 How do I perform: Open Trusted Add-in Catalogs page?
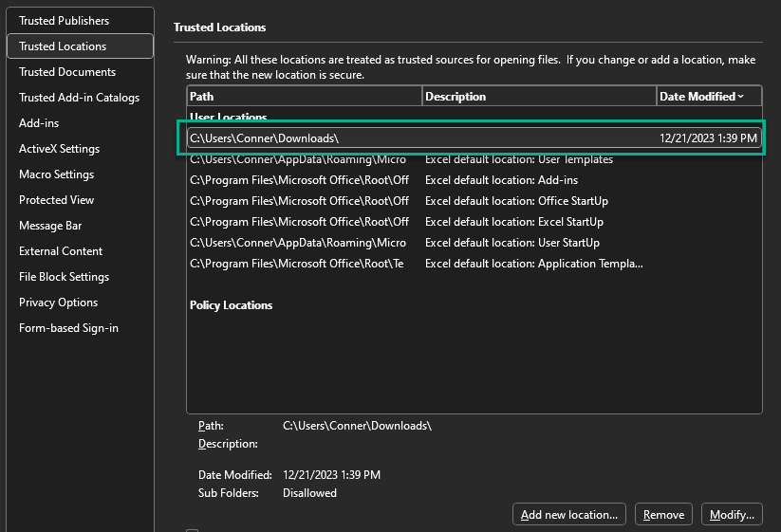pyautogui.click(x=79, y=98)
